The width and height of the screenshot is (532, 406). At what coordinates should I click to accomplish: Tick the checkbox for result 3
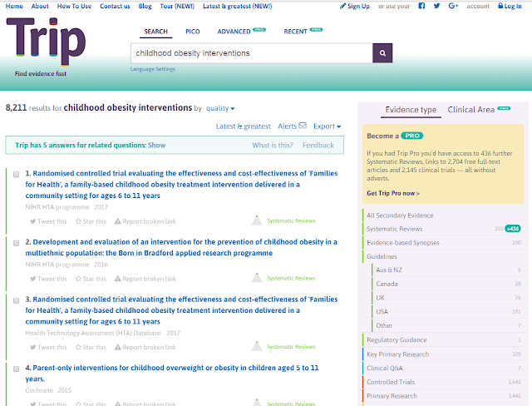(x=16, y=300)
